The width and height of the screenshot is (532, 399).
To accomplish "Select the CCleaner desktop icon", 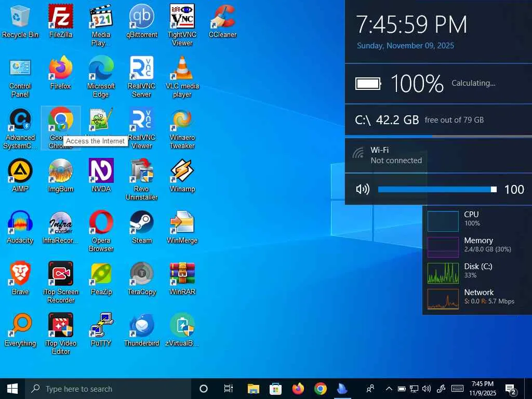I will (222, 22).
